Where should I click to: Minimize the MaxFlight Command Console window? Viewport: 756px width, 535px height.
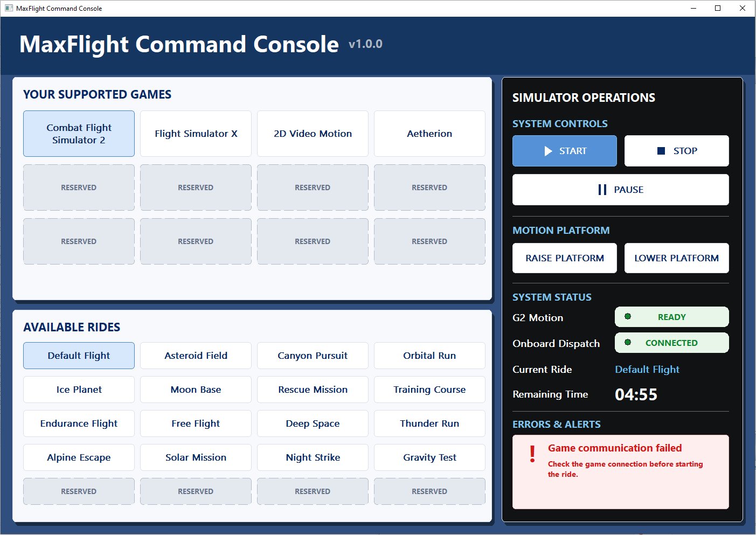pos(693,8)
